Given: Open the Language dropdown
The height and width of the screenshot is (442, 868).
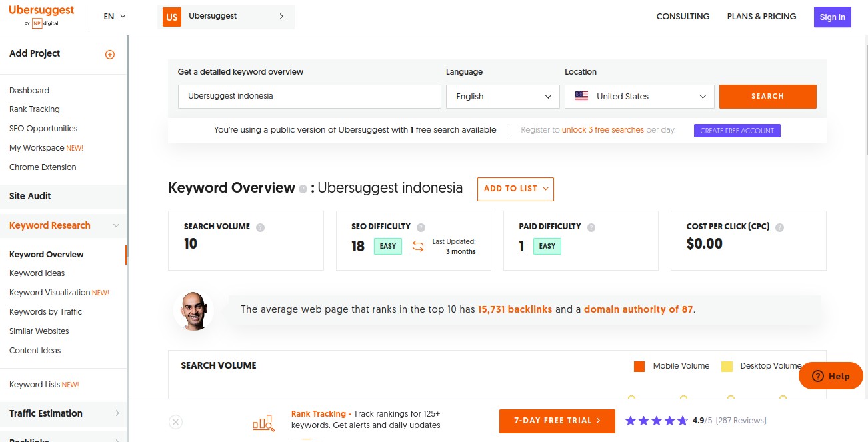Looking at the screenshot, I should point(503,97).
